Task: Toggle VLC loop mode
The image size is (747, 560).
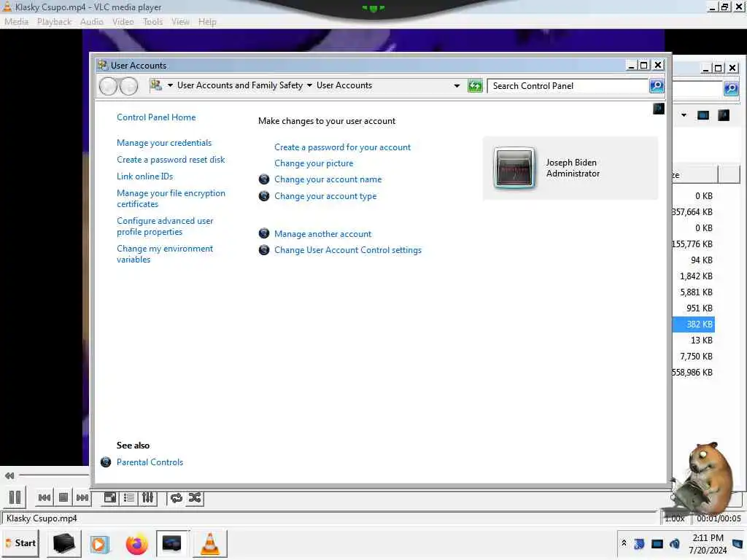Action: 177,497
